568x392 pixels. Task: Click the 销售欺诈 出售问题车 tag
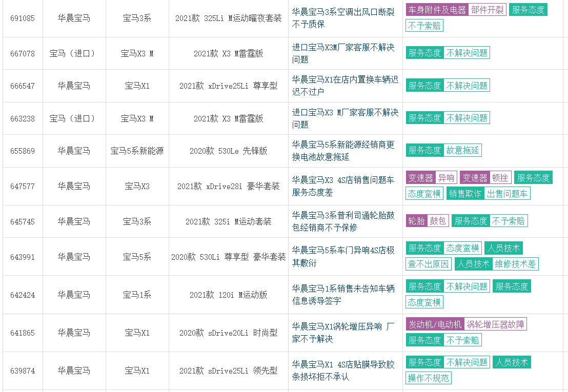click(489, 194)
